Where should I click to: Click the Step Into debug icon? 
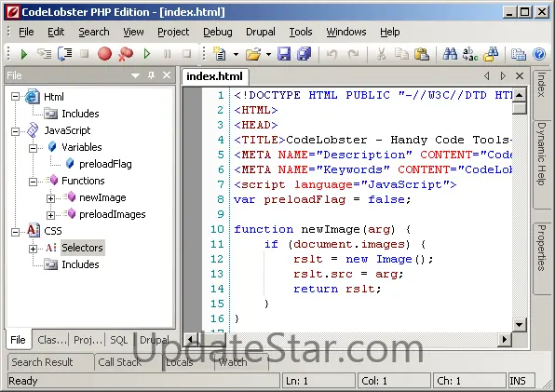click(45, 54)
